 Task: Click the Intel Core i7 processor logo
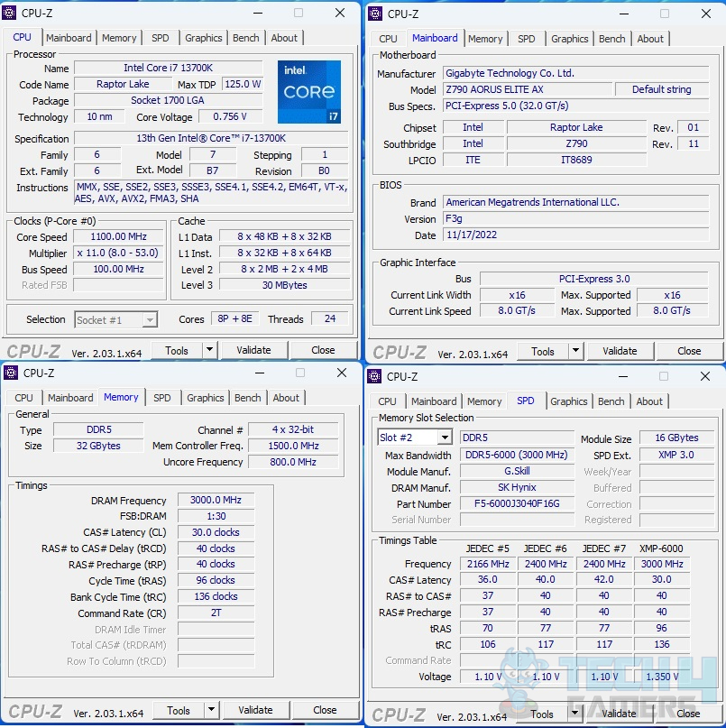309,92
